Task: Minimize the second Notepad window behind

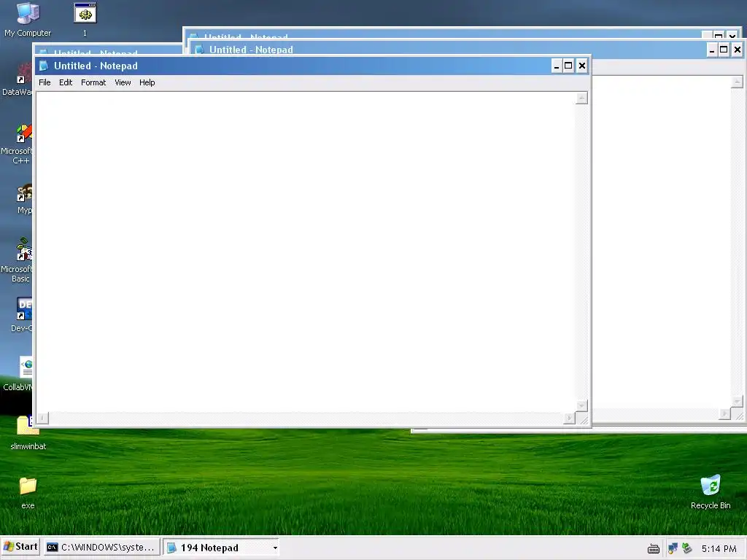Action: point(712,50)
